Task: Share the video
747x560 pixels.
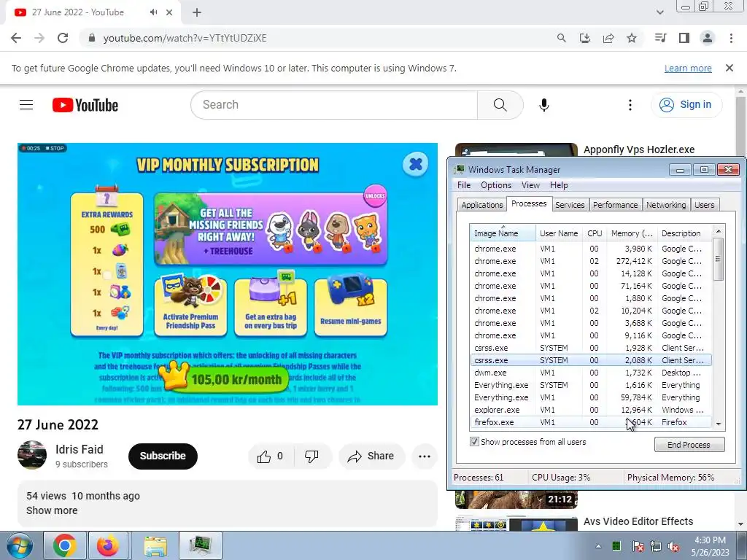Action: coord(371,456)
